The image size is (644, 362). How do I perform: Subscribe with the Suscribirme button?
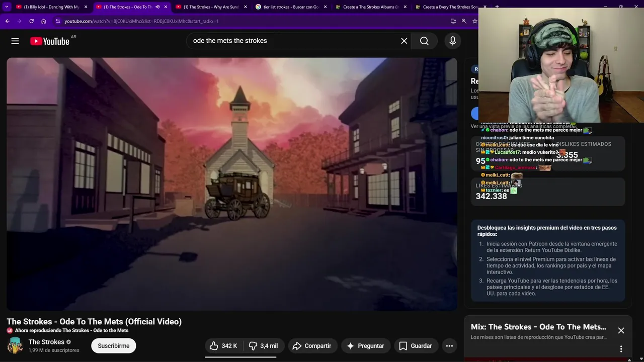pos(114,346)
